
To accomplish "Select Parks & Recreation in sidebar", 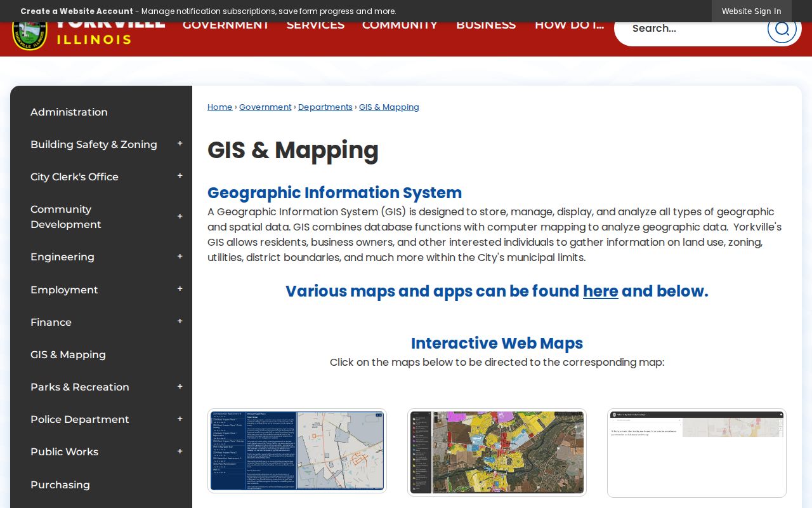I will pos(80,387).
